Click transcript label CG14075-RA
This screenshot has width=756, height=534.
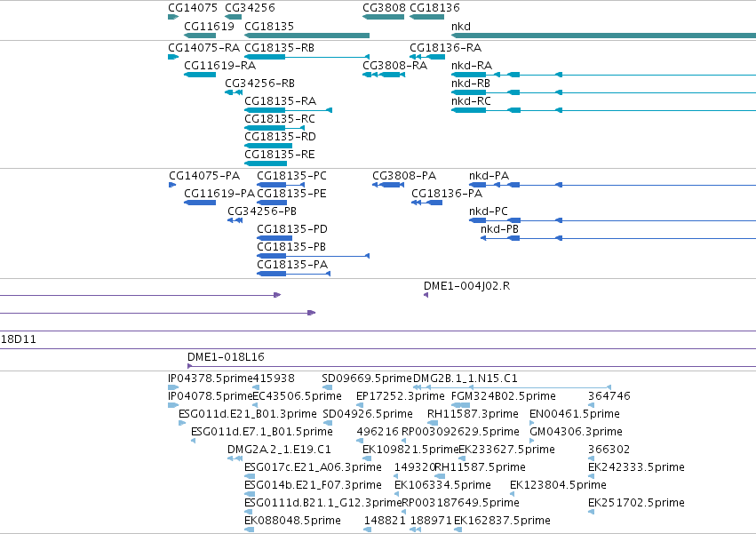pos(204,48)
